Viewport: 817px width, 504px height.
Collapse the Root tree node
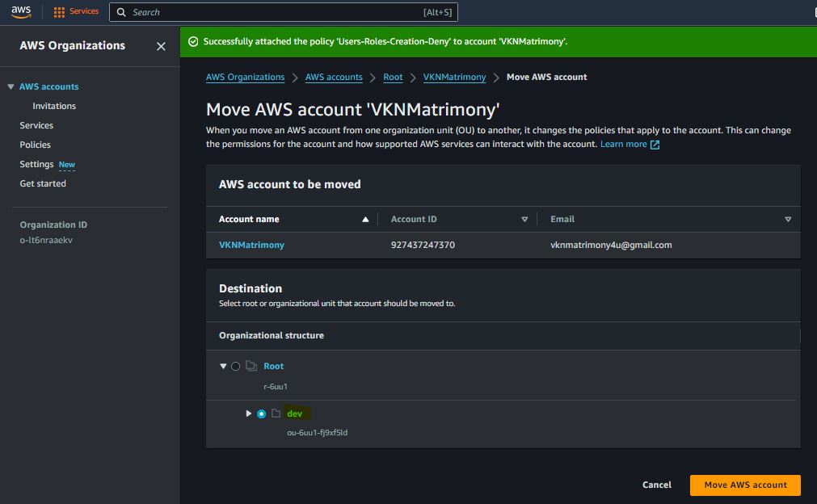[223, 367]
